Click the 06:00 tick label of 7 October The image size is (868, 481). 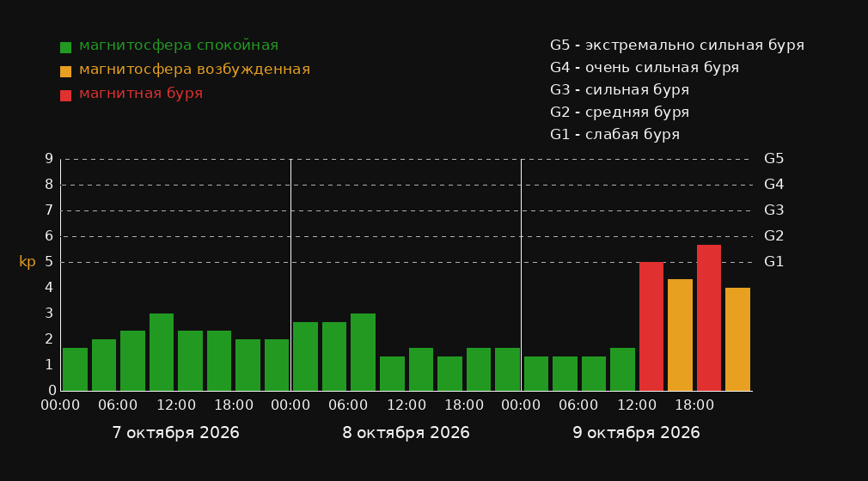pyautogui.click(x=118, y=405)
